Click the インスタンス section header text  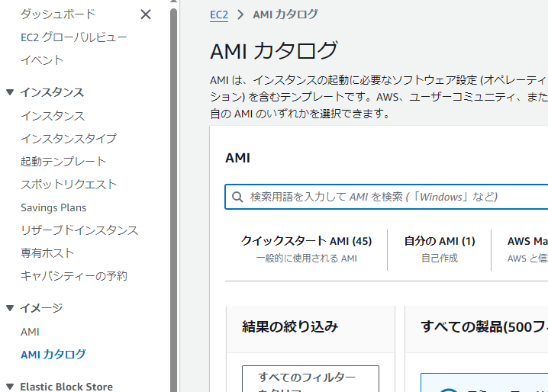tap(52, 92)
